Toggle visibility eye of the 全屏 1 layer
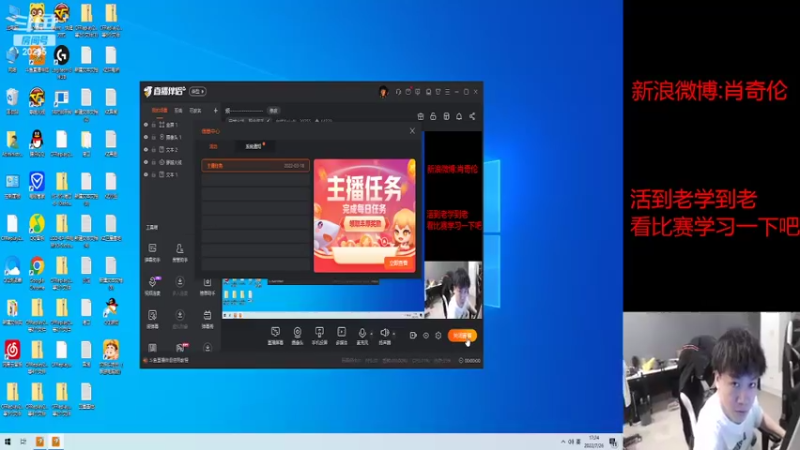 point(146,124)
